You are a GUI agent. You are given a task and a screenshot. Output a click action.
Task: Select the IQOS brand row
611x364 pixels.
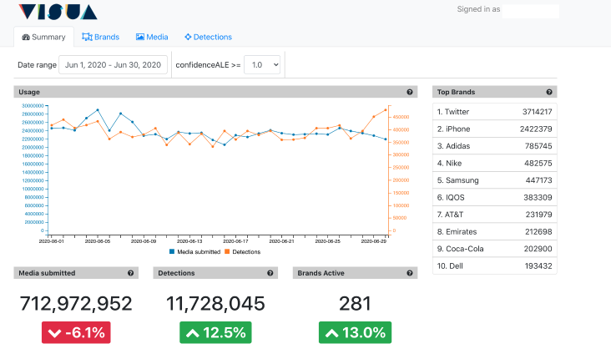pyautogui.click(x=494, y=198)
